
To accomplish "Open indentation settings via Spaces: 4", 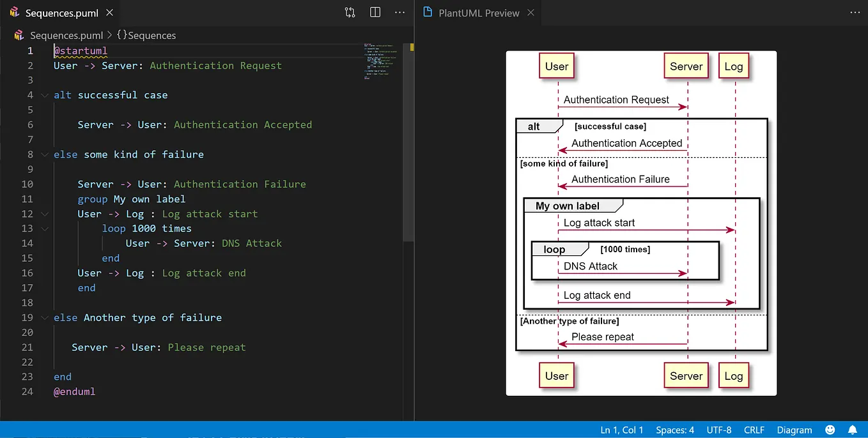I will (x=674, y=430).
